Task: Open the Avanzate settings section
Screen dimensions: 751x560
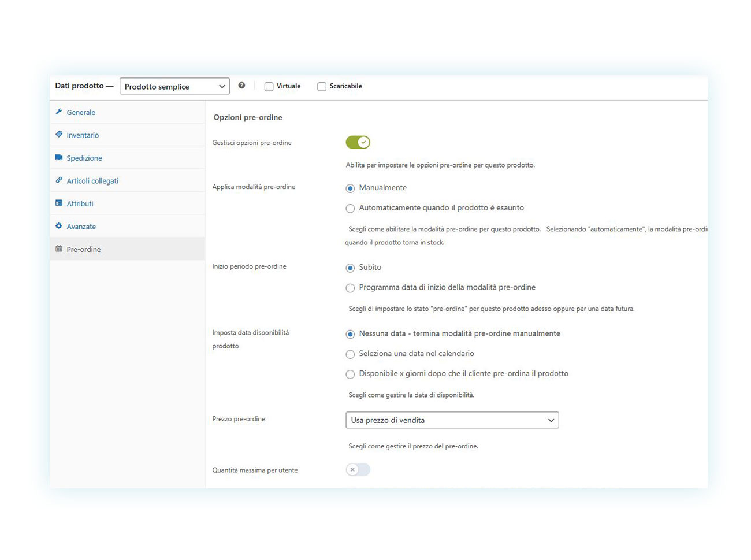Action: coord(81,226)
